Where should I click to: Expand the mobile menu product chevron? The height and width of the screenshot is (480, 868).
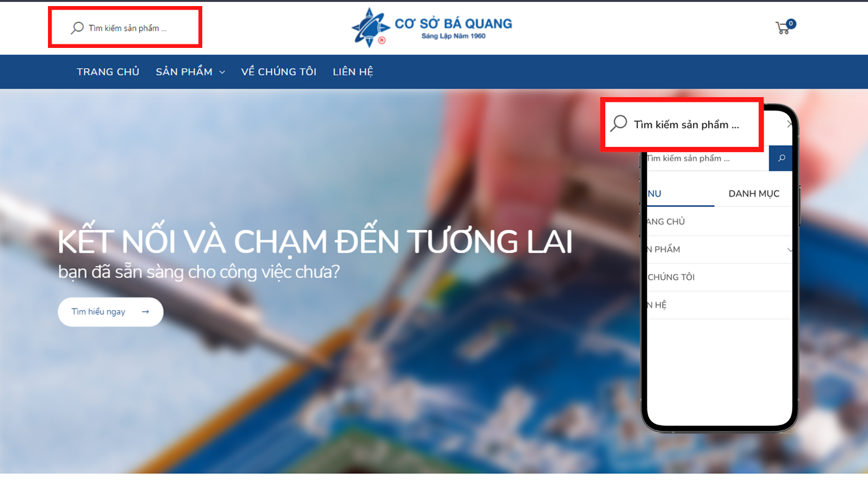pyautogui.click(x=789, y=249)
